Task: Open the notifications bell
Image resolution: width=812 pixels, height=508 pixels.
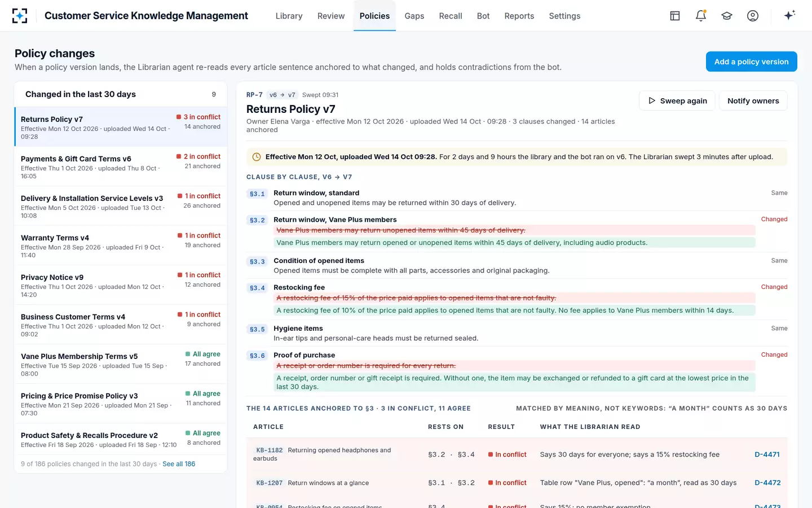Action: point(701,16)
